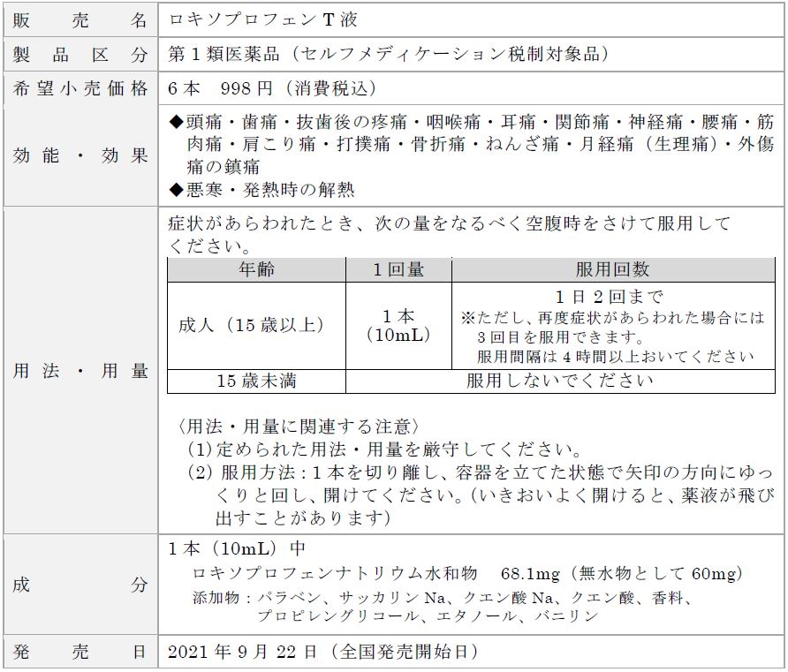The width and height of the screenshot is (788, 672).
Task: Click the 用法・用量 row header
Action: 80,371
